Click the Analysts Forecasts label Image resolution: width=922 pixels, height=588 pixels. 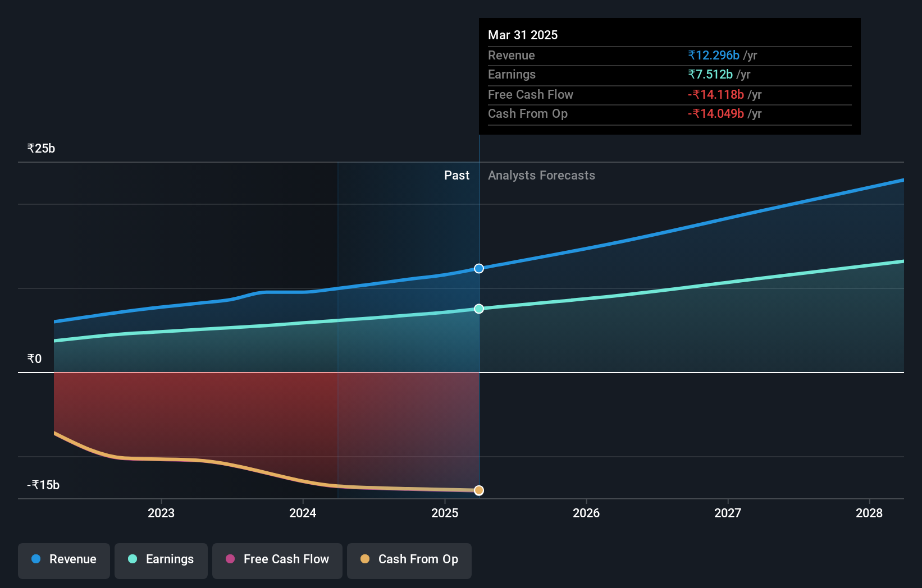point(541,176)
